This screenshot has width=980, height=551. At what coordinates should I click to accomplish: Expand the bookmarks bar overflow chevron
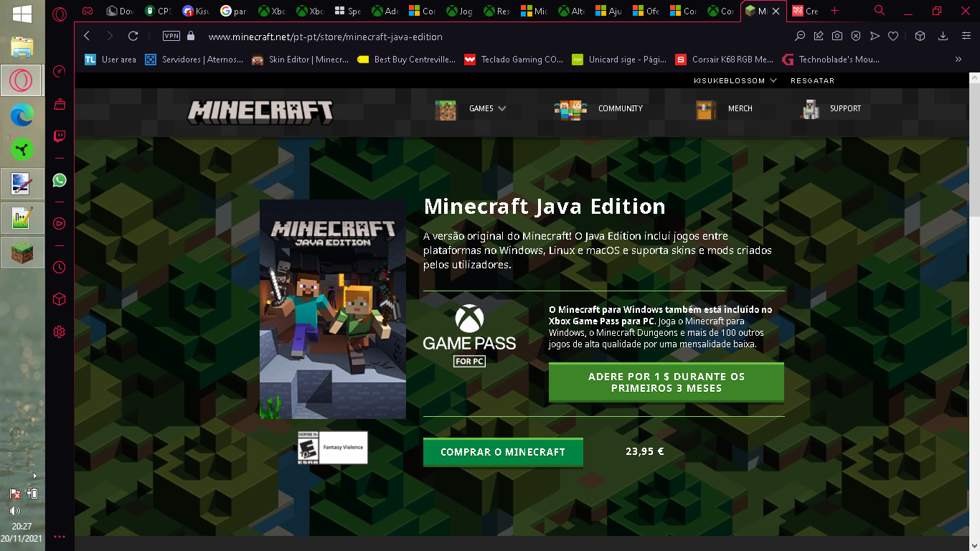[x=958, y=60]
